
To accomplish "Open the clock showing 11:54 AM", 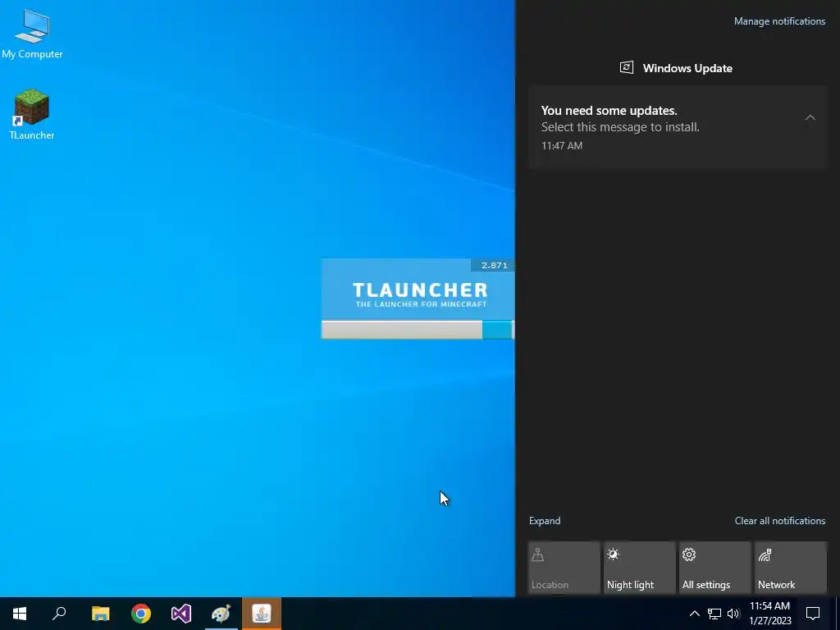I will (769, 614).
